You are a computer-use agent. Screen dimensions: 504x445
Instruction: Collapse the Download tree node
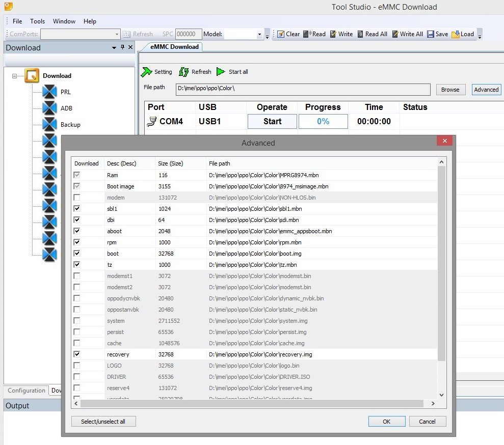point(15,76)
